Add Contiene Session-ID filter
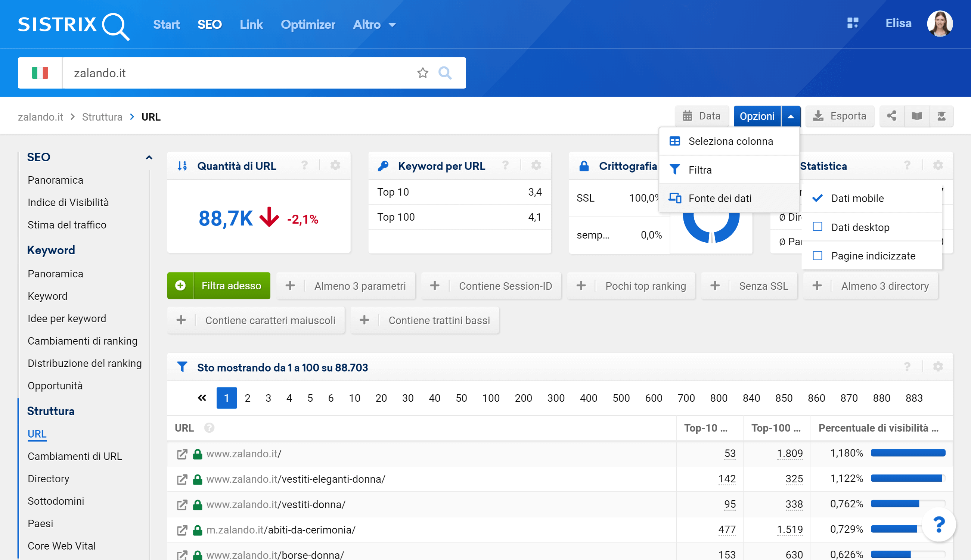This screenshot has width=971, height=560. [491, 286]
